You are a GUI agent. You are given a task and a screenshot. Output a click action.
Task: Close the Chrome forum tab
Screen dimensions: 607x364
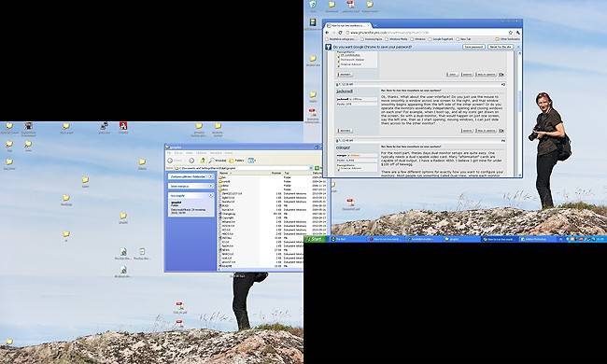[x=368, y=25]
